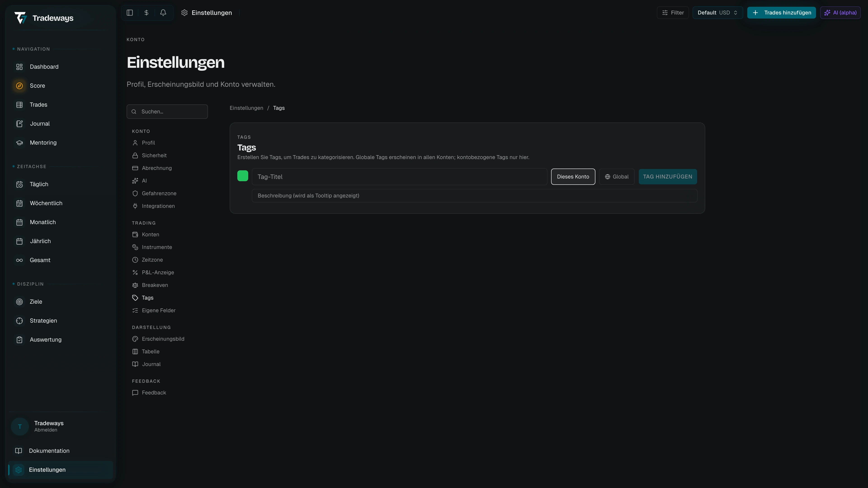Click the Mentoring graduation cap icon
868x488 pixels.
(19, 143)
